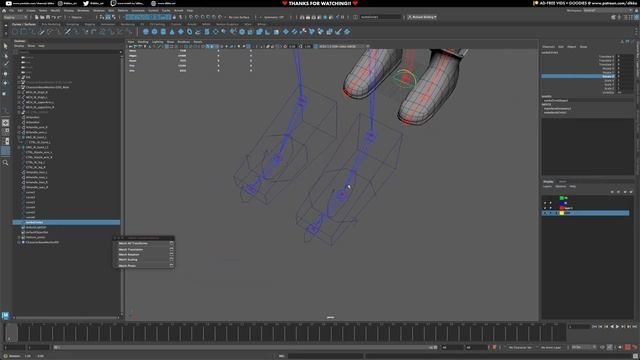The height and width of the screenshot is (360, 640).
Task: Toggle playback P of the red layer
Action: 551,208
